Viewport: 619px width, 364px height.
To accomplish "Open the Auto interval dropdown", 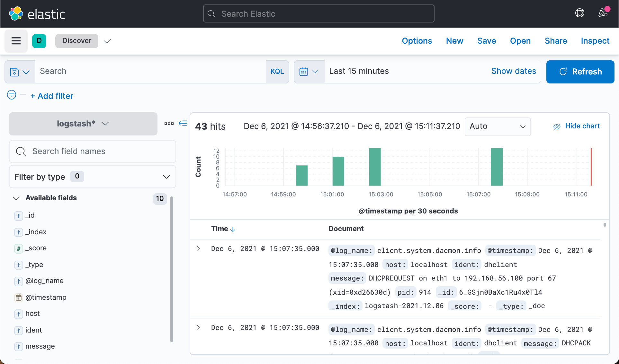I will [497, 126].
